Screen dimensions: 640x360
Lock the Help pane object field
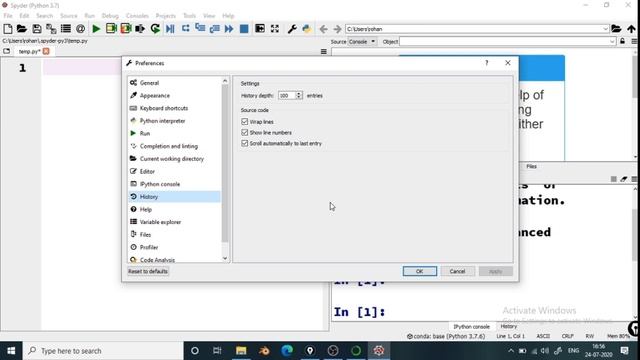(x=622, y=41)
